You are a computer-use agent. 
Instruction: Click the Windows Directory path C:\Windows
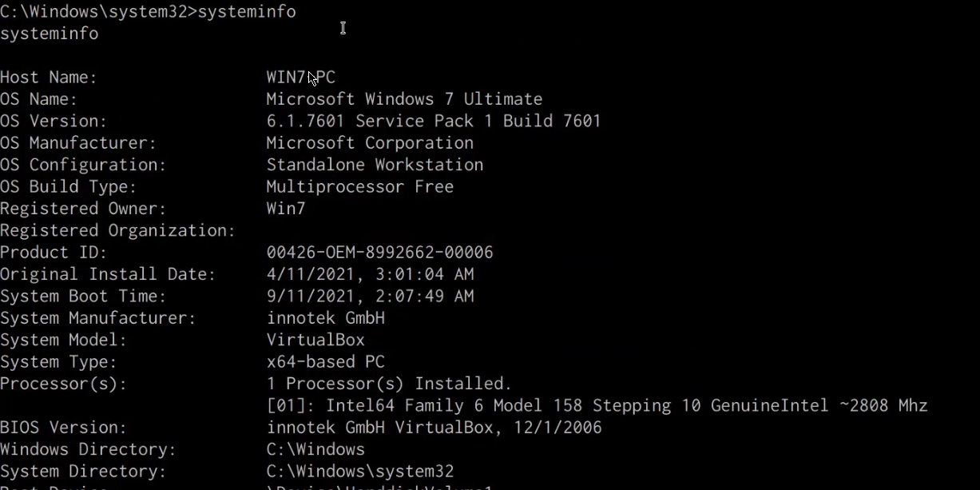[x=315, y=449]
